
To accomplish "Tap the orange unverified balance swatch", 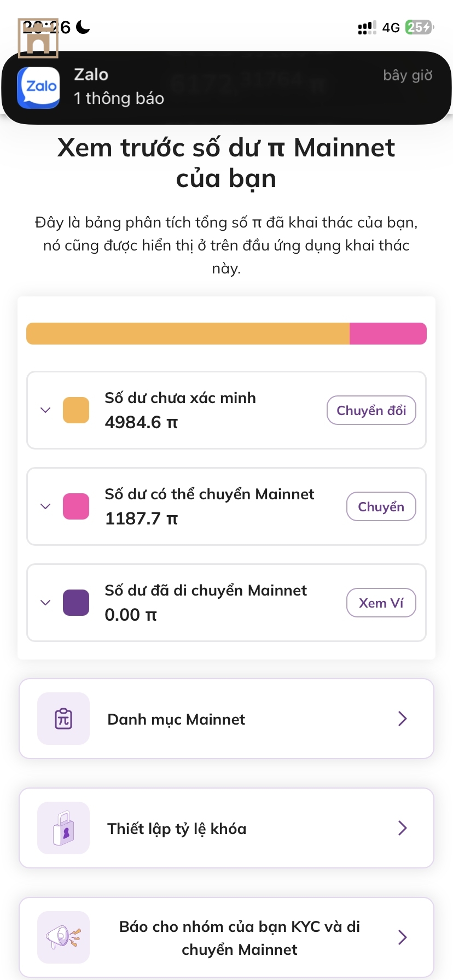I will (76, 410).
